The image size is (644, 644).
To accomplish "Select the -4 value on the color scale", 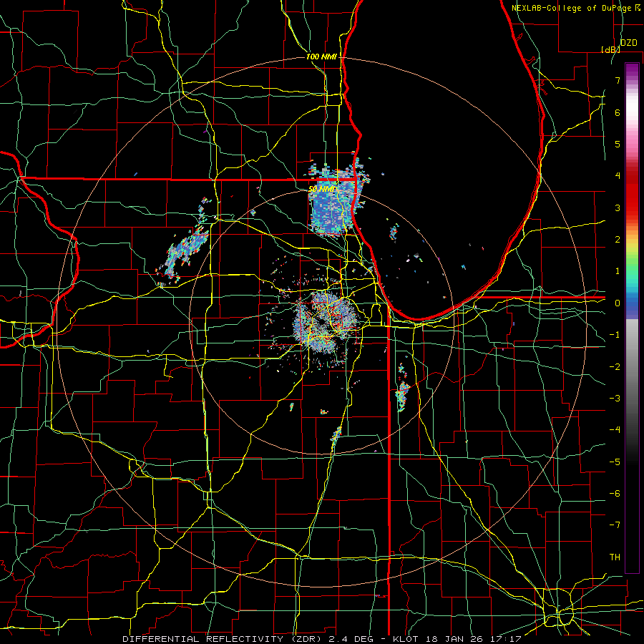I will [615, 429].
